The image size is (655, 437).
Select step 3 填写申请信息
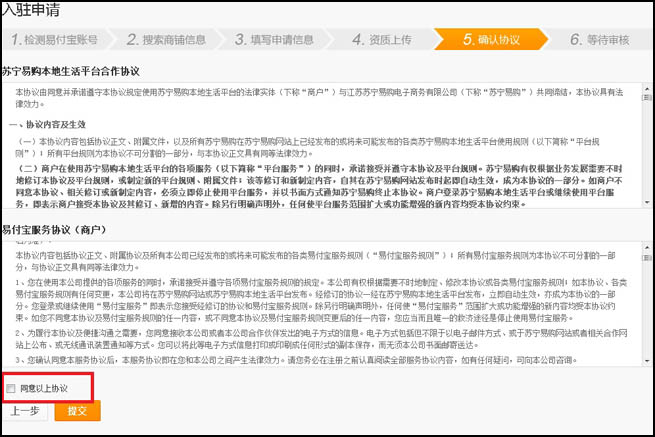274,40
